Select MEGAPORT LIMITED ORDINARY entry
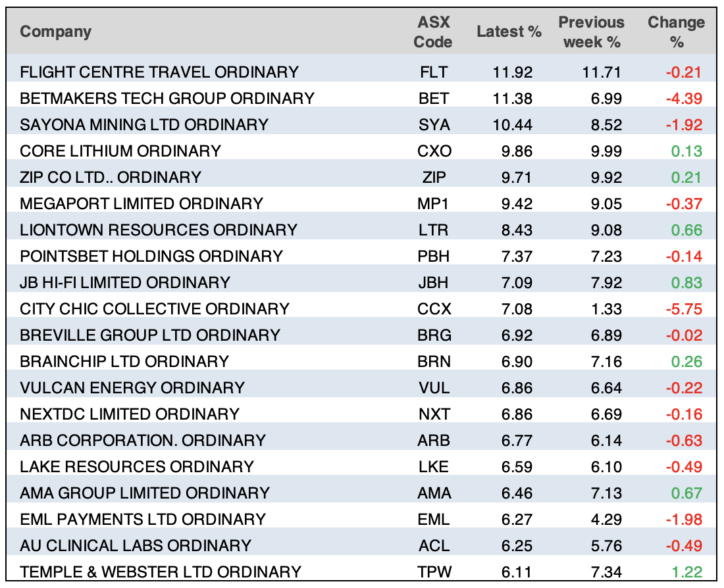Image resolution: width=724 pixels, height=588 pixels. [142, 203]
